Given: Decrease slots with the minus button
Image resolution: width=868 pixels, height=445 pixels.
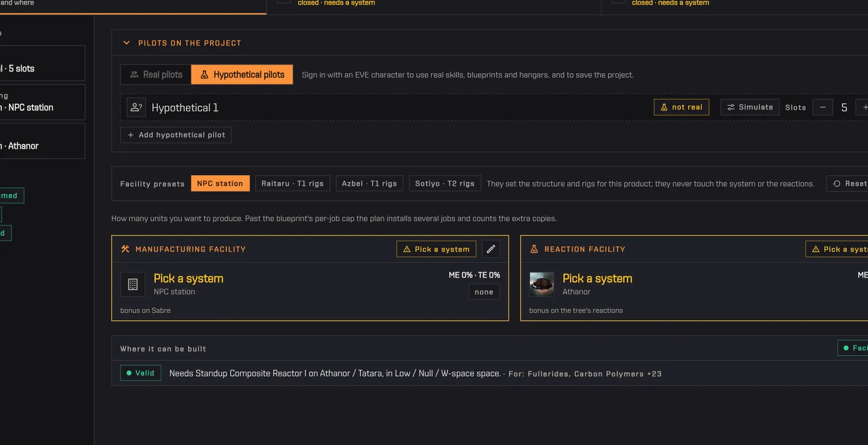Looking at the screenshot, I should [x=822, y=107].
